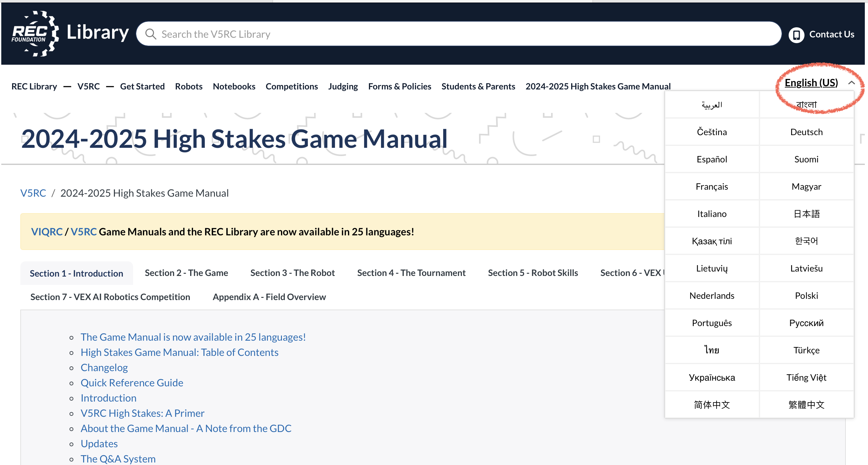Select Українська language option
Viewport: 868px width, 465px height.
(x=712, y=377)
